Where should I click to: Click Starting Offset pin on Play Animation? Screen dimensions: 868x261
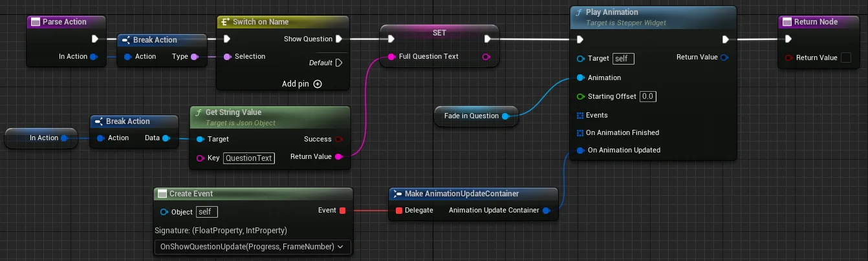pyautogui.click(x=580, y=96)
